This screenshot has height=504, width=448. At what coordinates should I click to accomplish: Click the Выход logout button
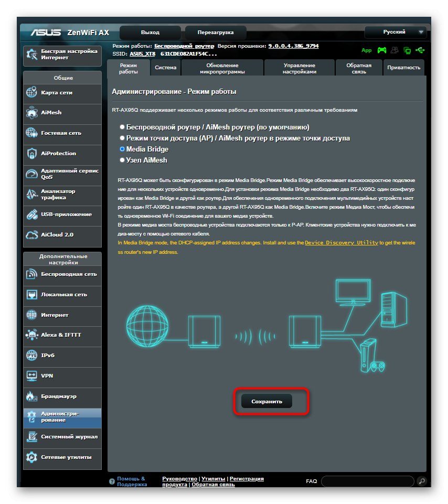(x=150, y=33)
